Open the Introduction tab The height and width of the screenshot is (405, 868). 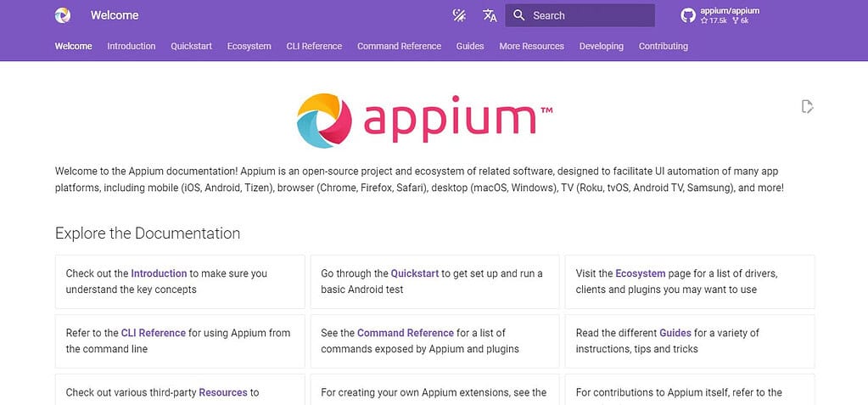click(132, 47)
